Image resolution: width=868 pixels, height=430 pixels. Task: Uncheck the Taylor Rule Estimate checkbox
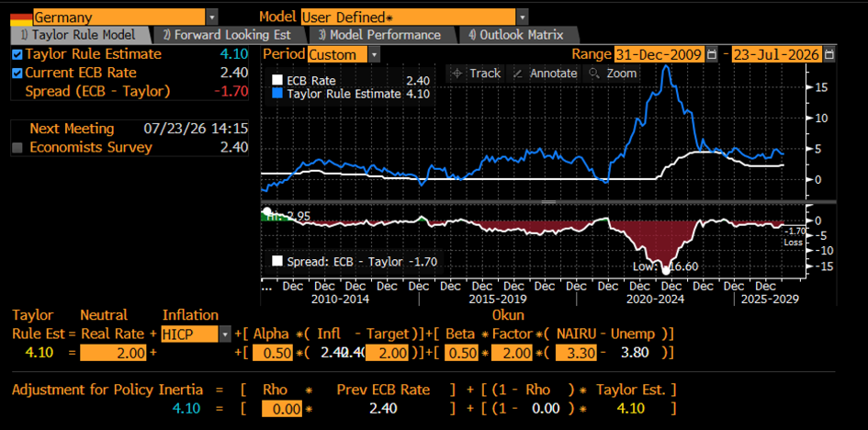(x=17, y=54)
